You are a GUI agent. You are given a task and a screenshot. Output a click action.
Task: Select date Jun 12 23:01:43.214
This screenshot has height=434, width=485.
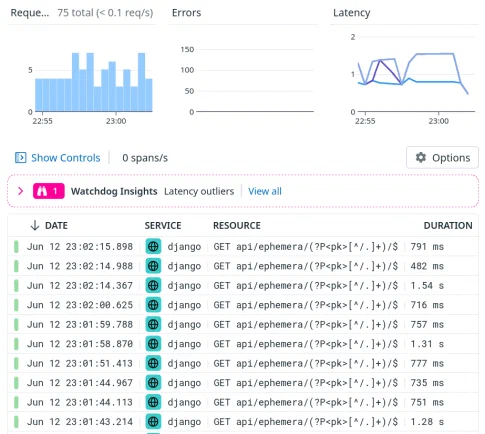80,422
